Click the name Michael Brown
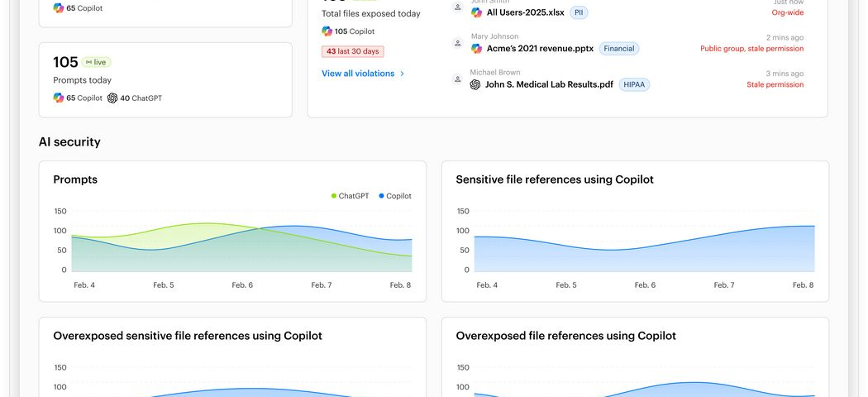This screenshot has height=397, width=868. pos(495,73)
